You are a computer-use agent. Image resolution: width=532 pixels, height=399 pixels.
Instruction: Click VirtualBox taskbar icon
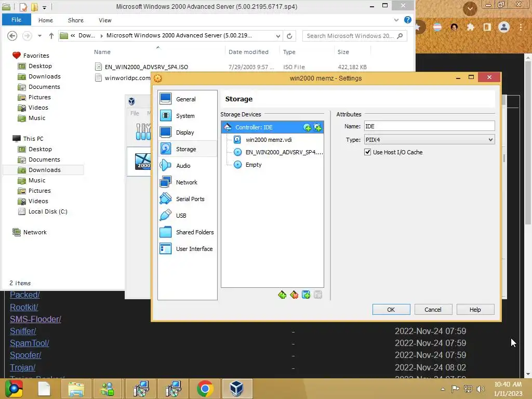point(237,389)
